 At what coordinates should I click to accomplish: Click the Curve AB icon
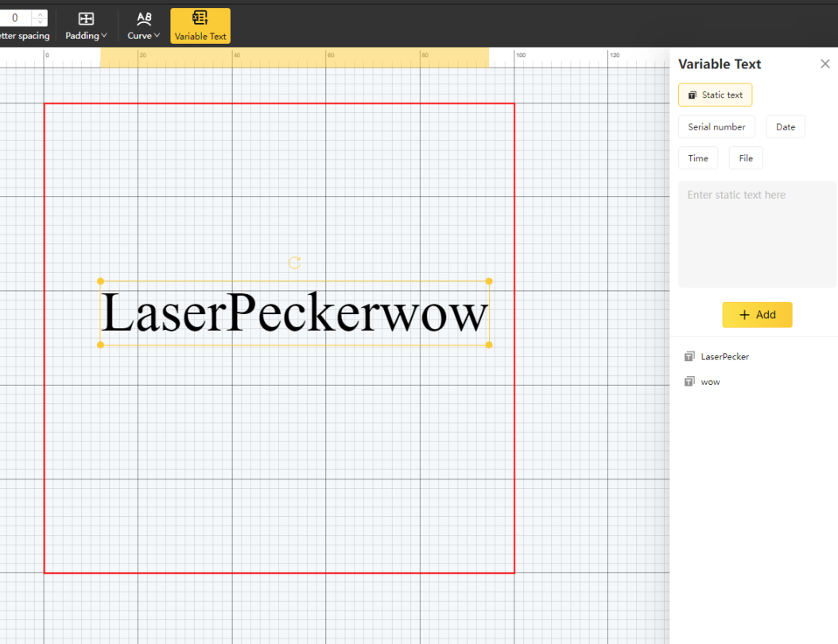(144, 19)
